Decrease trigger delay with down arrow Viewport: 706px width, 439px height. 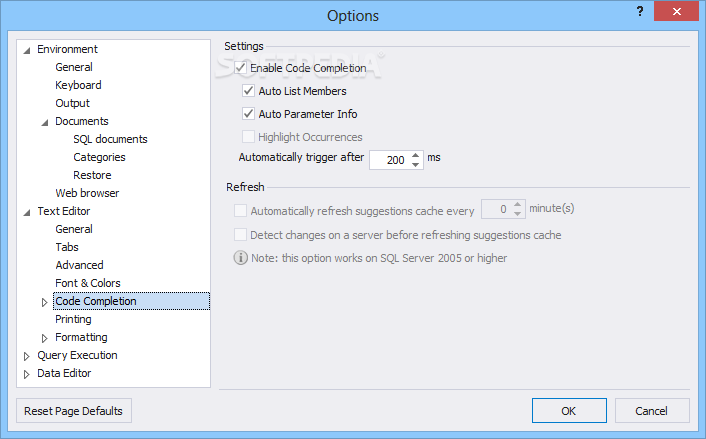click(416, 164)
